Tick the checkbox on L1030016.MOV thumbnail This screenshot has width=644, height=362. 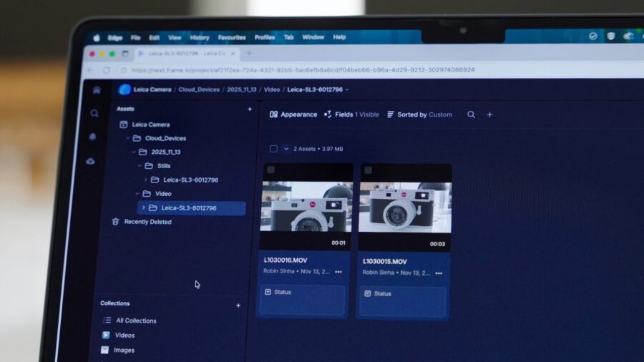pos(270,170)
